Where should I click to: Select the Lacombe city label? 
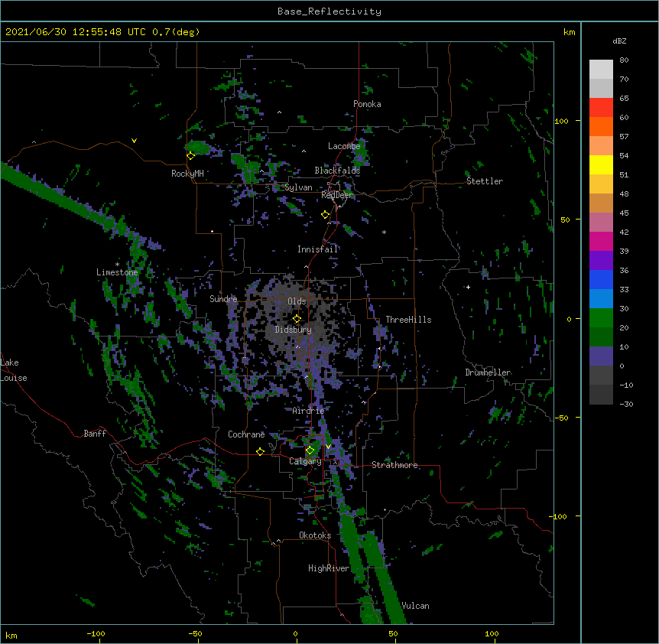pos(344,146)
